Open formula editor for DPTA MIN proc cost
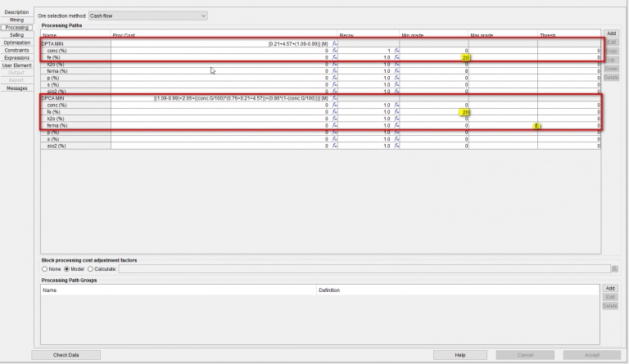The image size is (629, 364). (334, 43)
